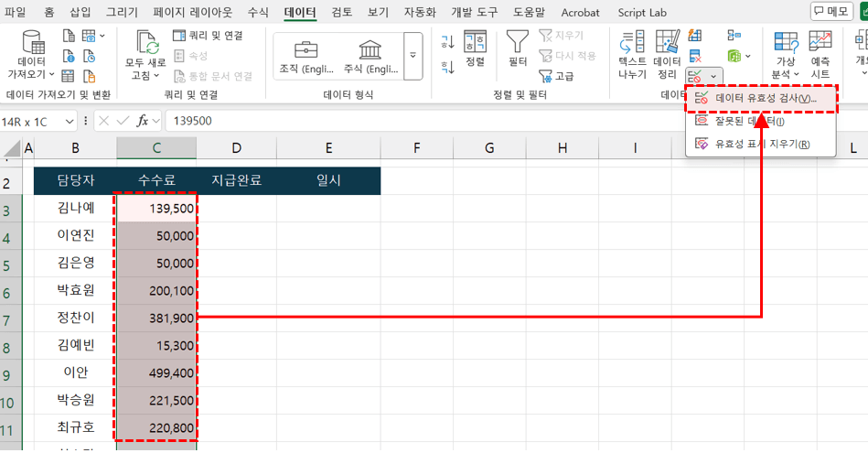The image size is (868, 453).
Task: Choose Data Validation from dropdown menu
Action: 761,98
